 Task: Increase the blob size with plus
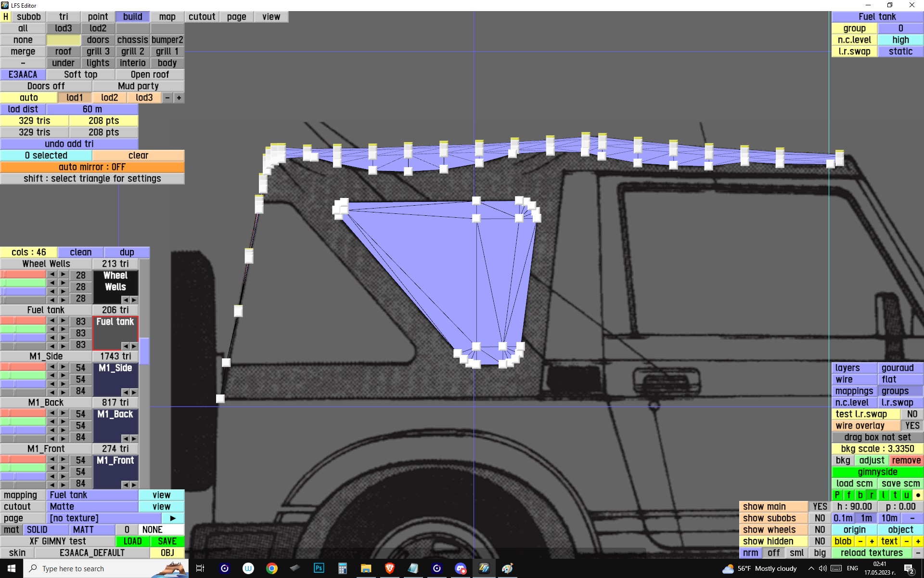[872, 541]
